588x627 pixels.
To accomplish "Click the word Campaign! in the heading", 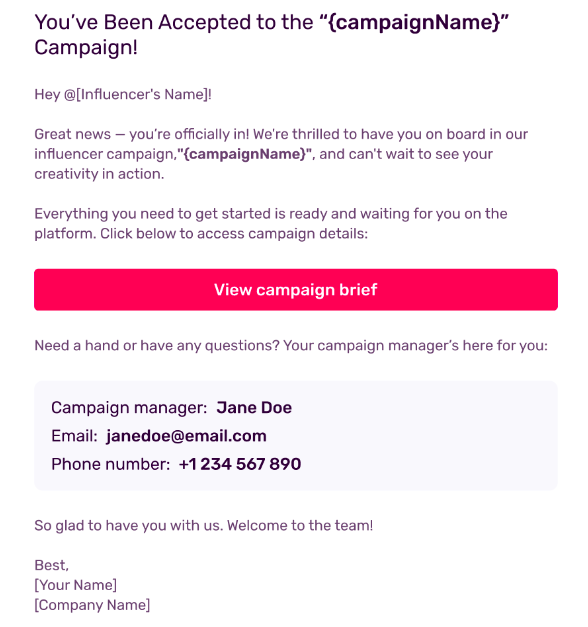I will coord(86,48).
